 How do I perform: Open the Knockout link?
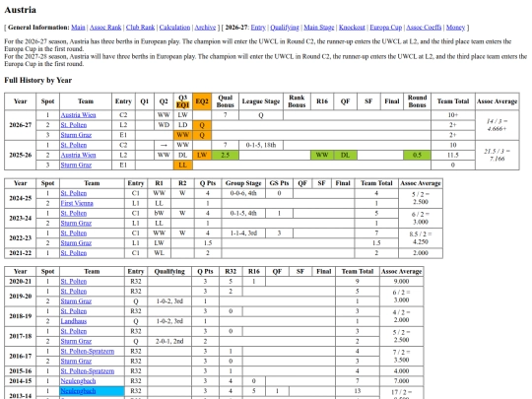point(352,28)
